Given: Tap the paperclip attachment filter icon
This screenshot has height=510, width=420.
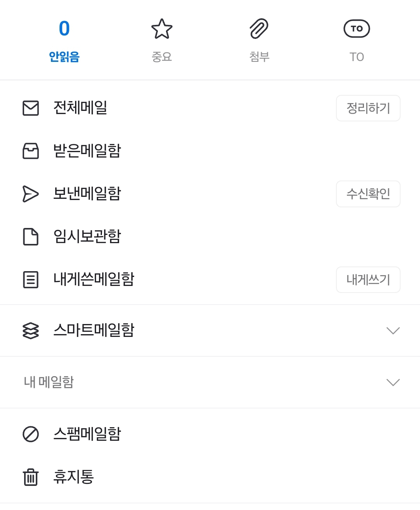Looking at the screenshot, I should tap(259, 29).
